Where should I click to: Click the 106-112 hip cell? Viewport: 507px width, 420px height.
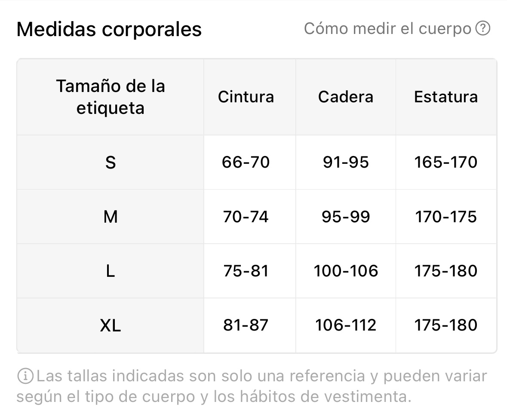(x=346, y=325)
